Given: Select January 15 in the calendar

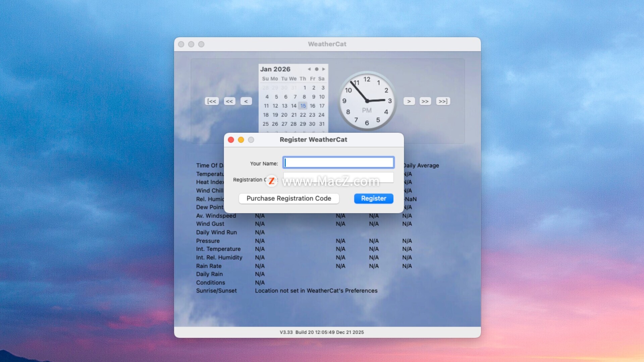Looking at the screenshot, I should 303,106.
